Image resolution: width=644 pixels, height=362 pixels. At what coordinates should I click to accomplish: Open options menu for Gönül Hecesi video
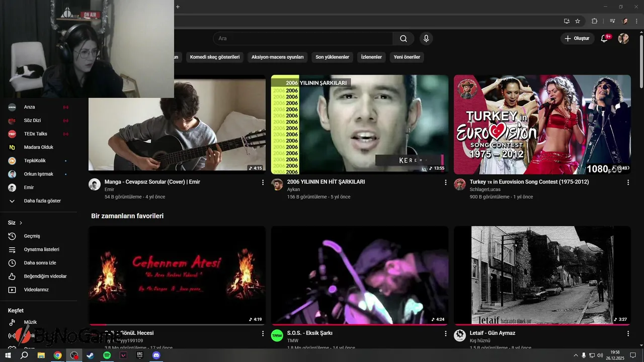tap(263, 333)
